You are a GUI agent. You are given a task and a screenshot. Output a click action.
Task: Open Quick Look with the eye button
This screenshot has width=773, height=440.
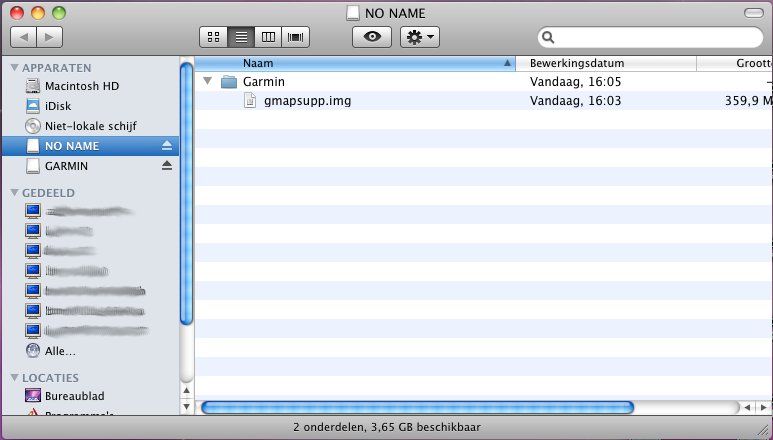point(372,37)
